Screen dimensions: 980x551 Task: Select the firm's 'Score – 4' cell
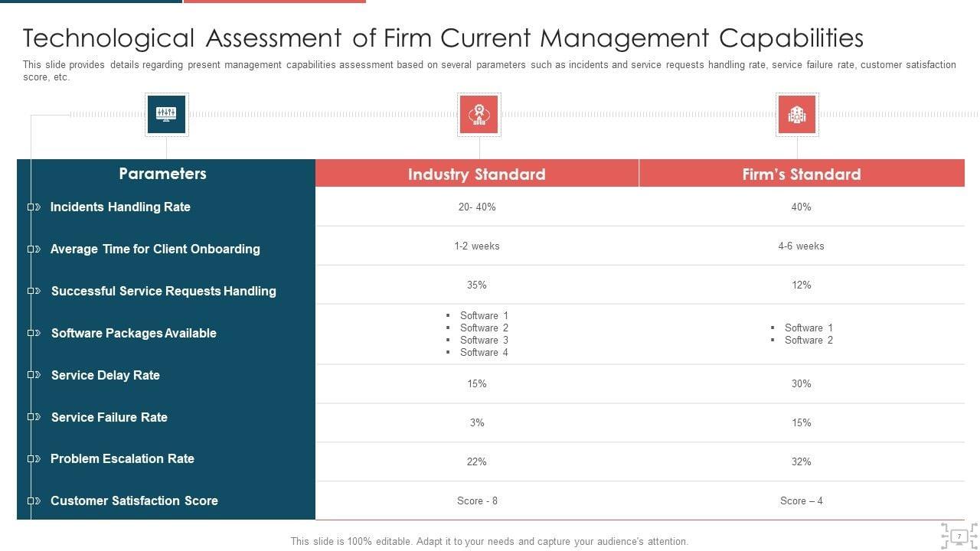click(801, 500)
